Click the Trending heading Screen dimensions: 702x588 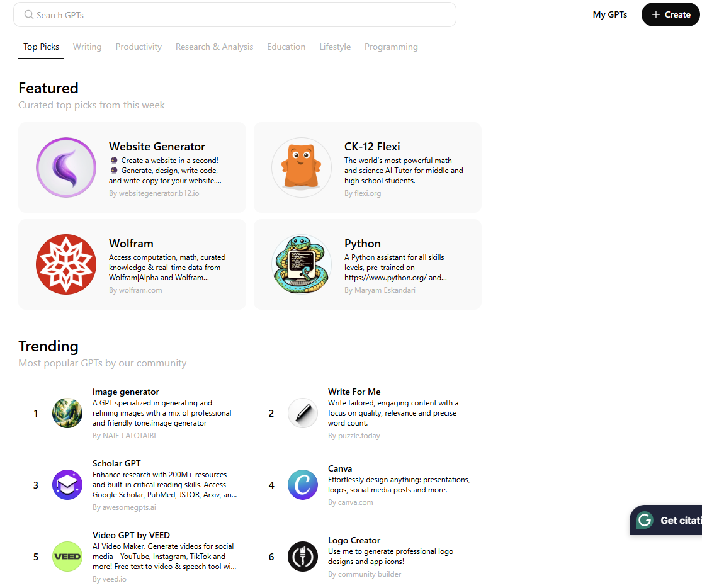point(48,346)
